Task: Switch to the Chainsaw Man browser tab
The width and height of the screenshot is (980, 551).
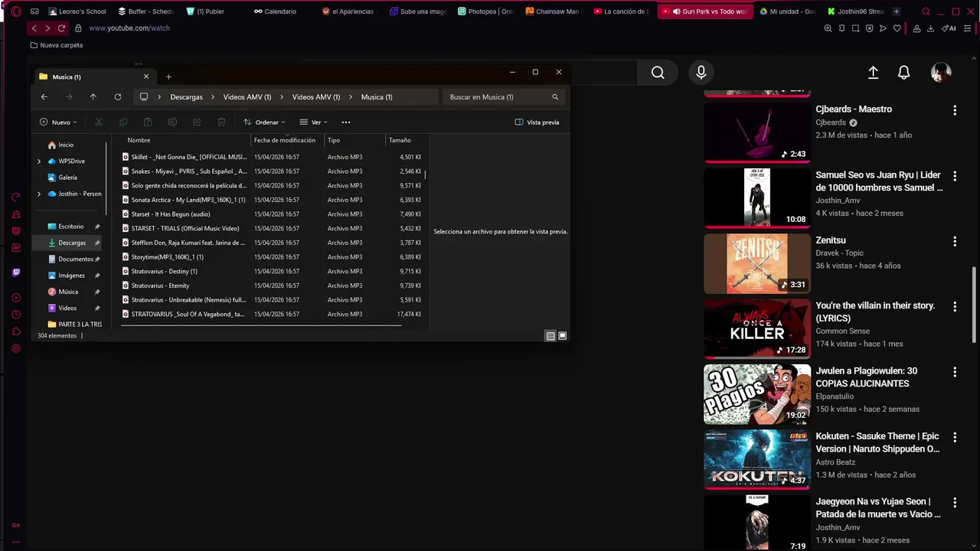Action: click(x=554, y=11)
